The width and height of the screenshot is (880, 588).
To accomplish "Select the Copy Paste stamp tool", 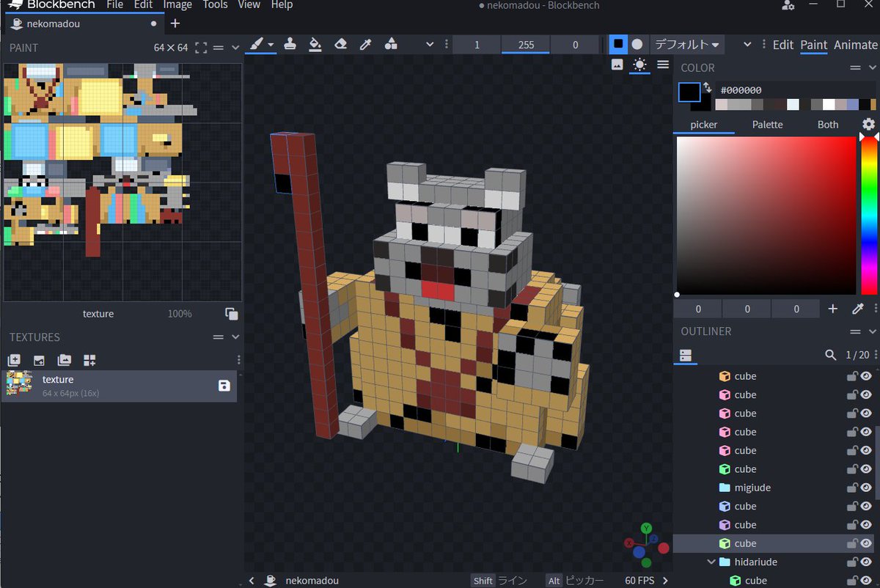I will (x=290, y=44).
